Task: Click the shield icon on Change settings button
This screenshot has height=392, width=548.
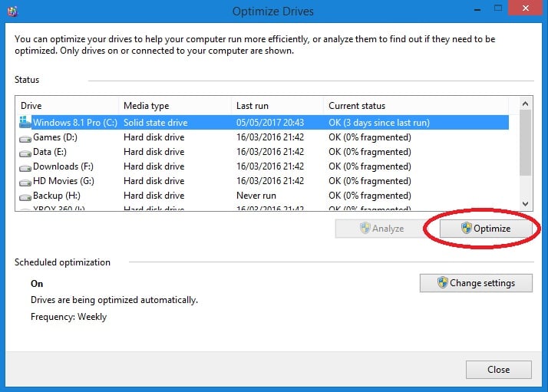Action: coord(442,282)
